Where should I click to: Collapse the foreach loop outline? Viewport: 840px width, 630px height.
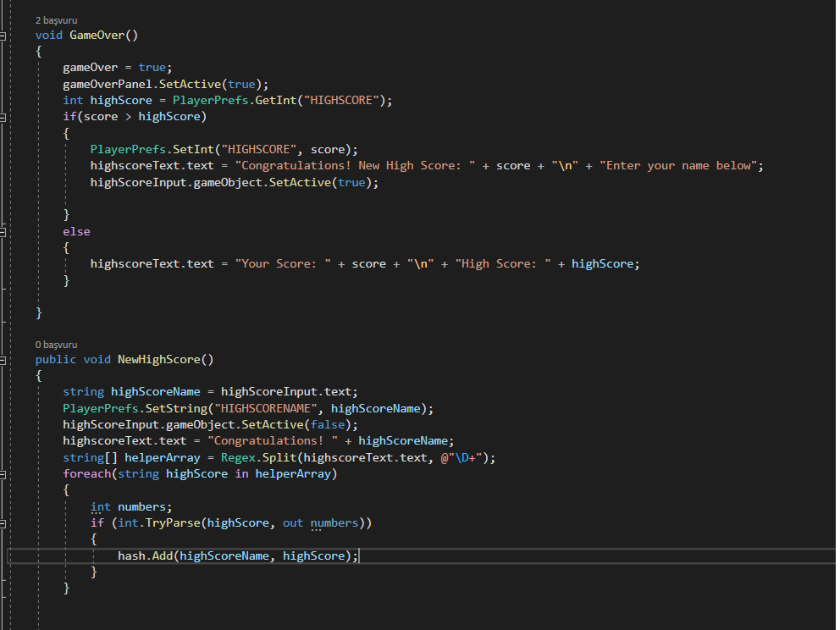tap(3, 475)
